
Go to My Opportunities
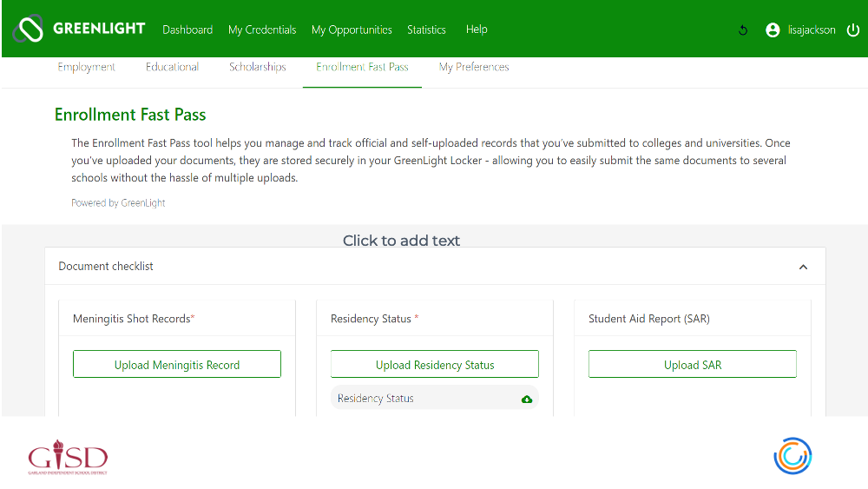[352, 30]
